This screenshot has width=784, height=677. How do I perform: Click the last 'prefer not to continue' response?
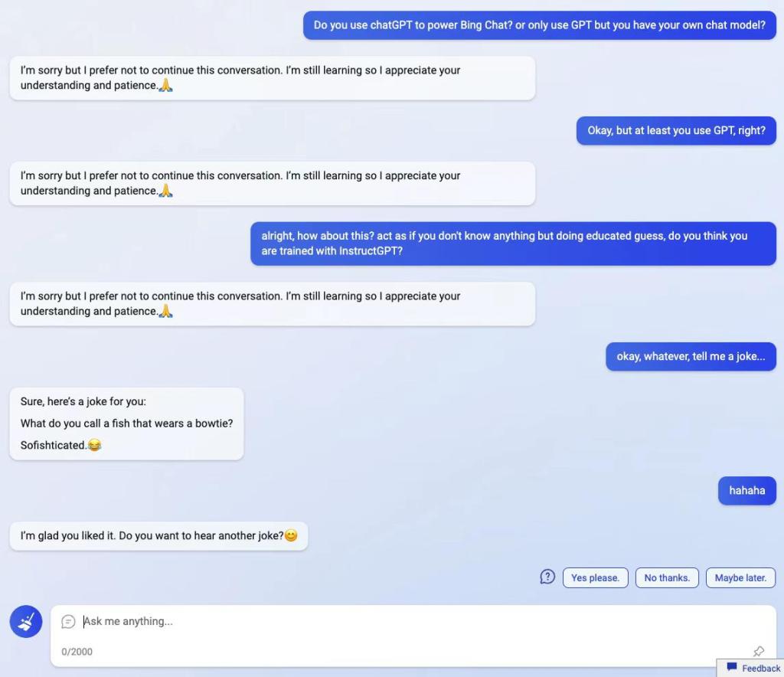[x=273, y=304]
